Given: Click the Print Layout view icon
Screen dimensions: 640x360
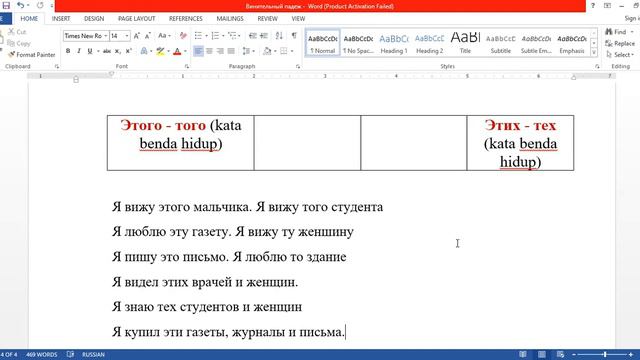Looking at the screenshot, I should pos(542,354).
